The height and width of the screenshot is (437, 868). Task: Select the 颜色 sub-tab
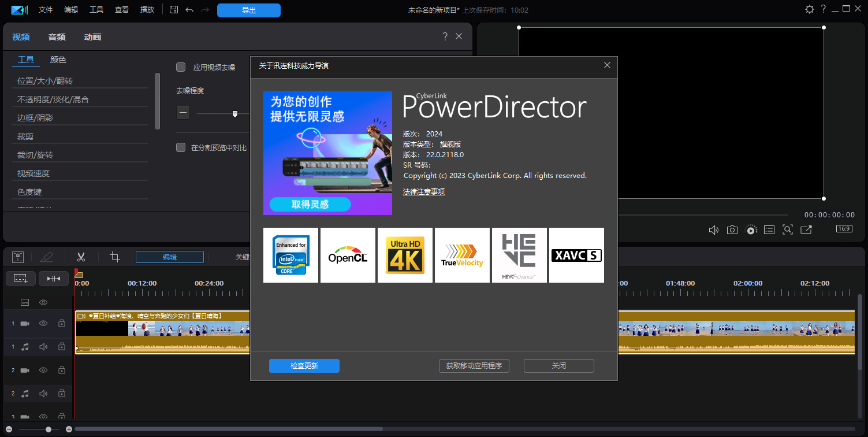(x=58, y=60)
